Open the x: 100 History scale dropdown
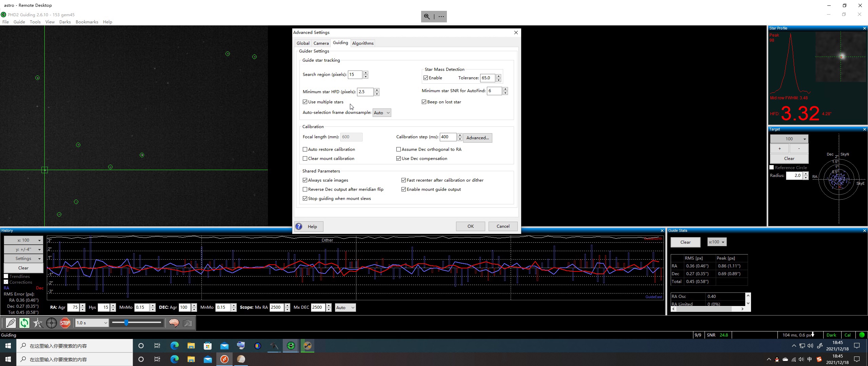Image resolution: width=868 pixels, height=366 pixels. tap(23, 240)
